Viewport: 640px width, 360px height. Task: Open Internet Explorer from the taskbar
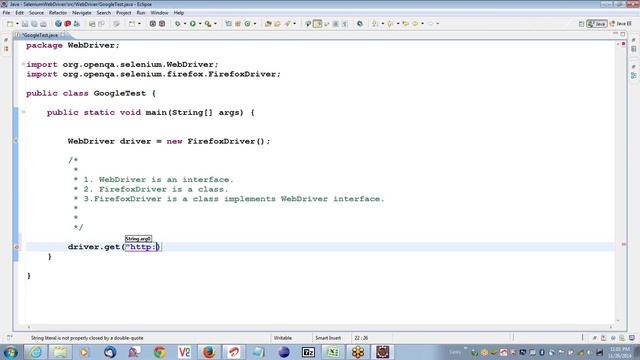point(36,352)
